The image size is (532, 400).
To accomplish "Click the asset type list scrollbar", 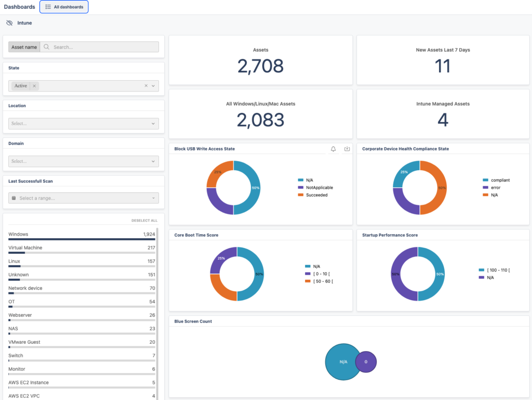I will (157, 314).
